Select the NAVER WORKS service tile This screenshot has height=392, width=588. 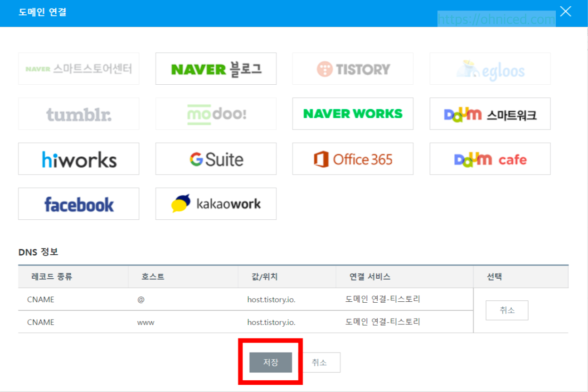point(353,114)
